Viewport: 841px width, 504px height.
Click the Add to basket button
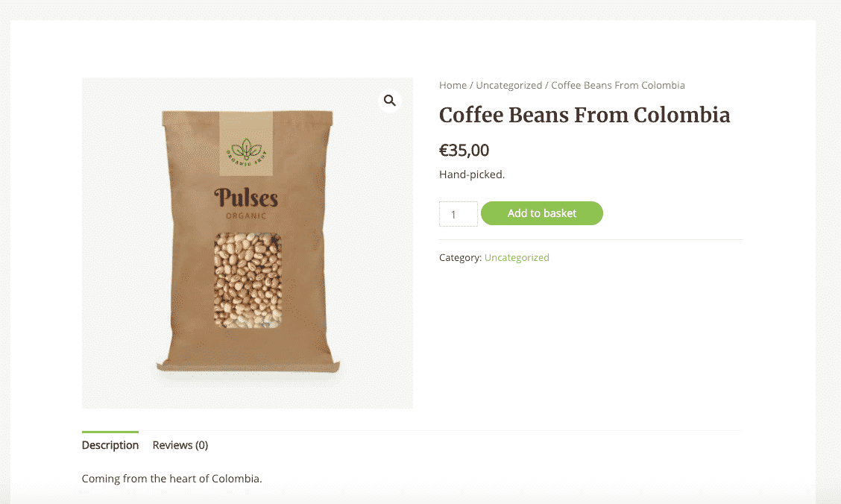tap(542, 213)
